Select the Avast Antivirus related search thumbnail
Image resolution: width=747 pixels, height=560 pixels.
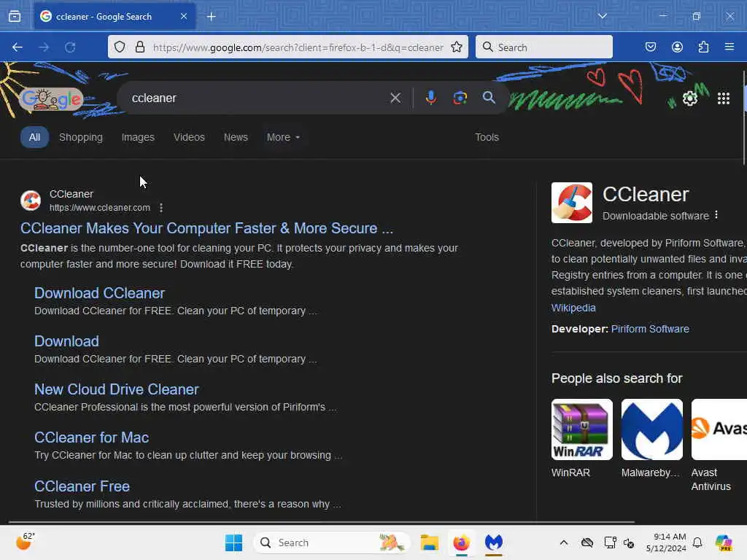[719, 429]
